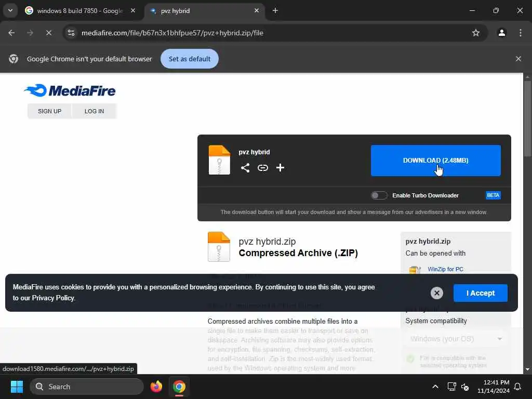This screenshot has height=399, width=532.
Task: Close the windows 8 build 7850 tab
Action: pyautogui.click(x=133, y=10)
